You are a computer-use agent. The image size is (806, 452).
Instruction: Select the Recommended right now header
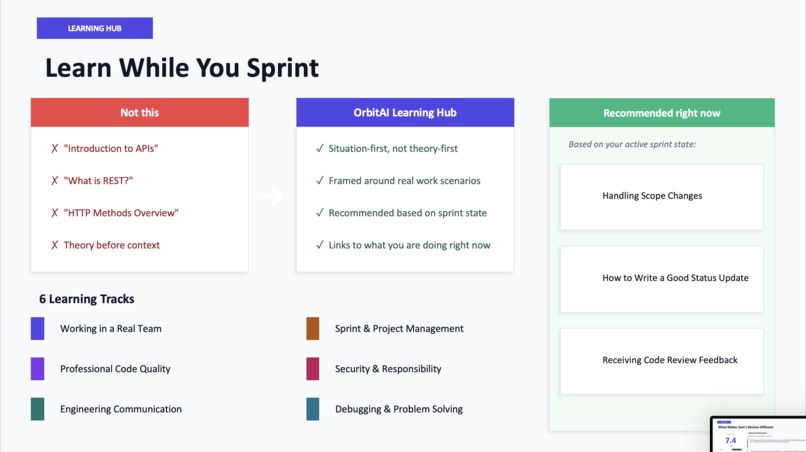pos(662,113)
